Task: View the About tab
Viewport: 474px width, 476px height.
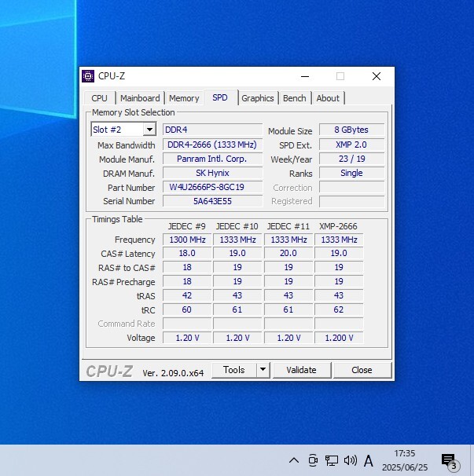Action: (x=328, y=98)
